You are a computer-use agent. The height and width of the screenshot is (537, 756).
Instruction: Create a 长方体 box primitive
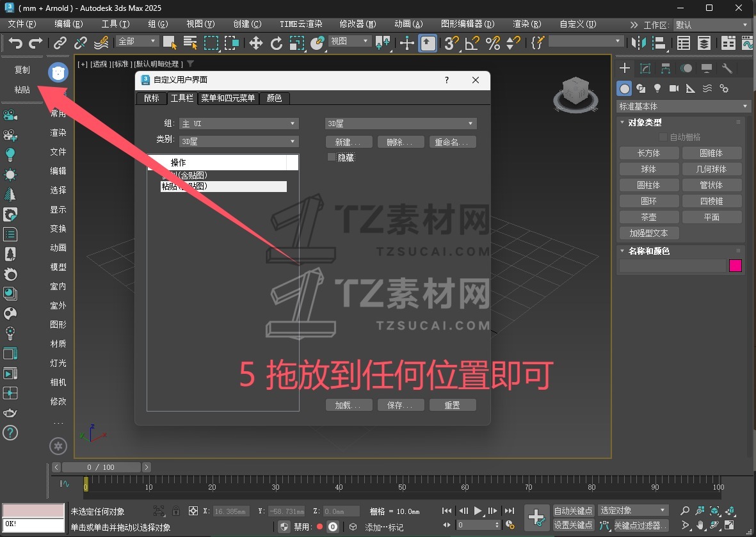point(649,153)
